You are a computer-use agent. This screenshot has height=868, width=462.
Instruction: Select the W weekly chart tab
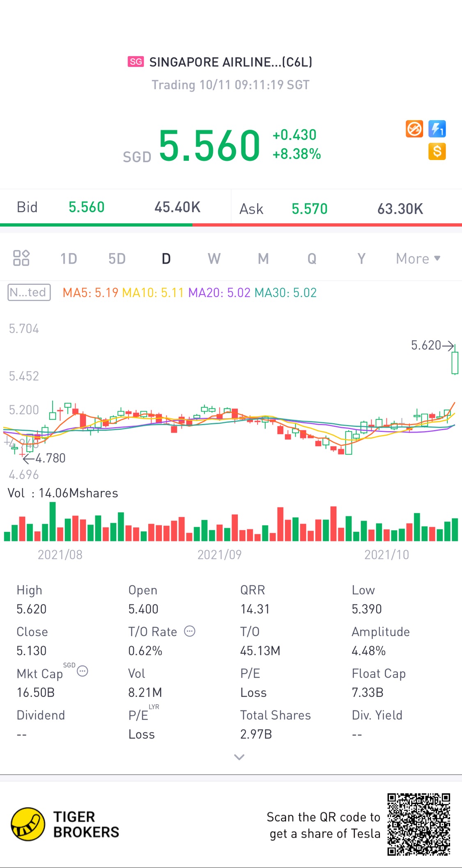click(x=214, y=259)
